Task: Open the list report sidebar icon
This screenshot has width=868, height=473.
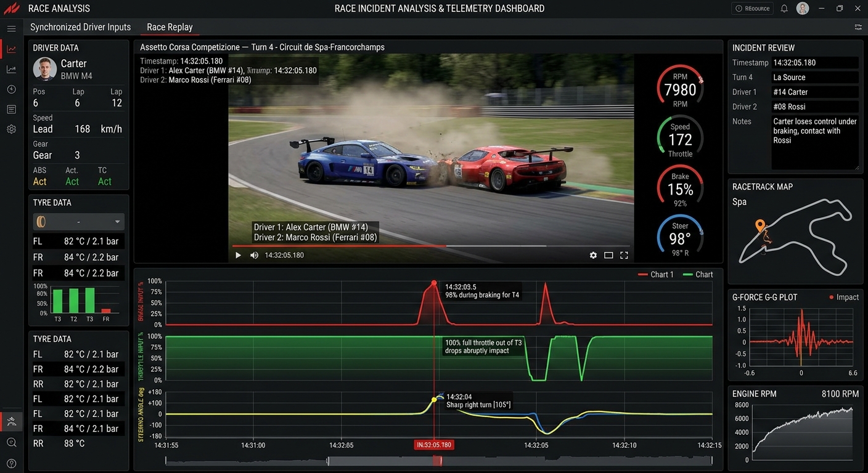Action: pyautogui.click(x=11, y=110)
